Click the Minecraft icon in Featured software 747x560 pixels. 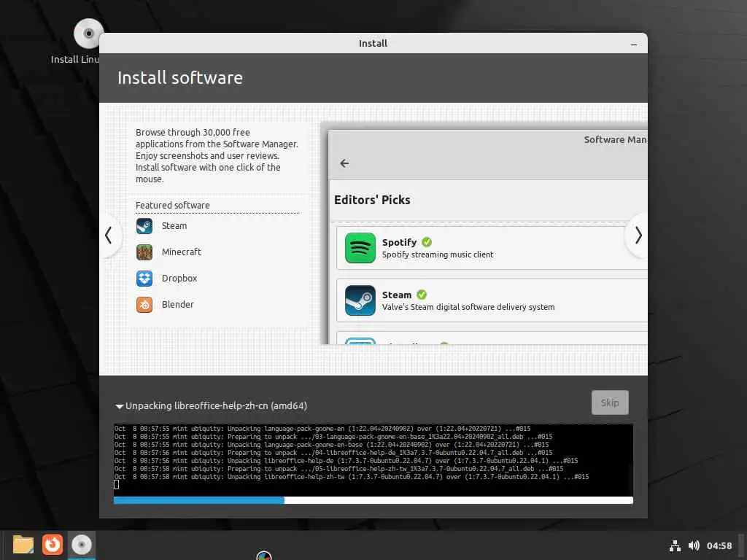144,252
